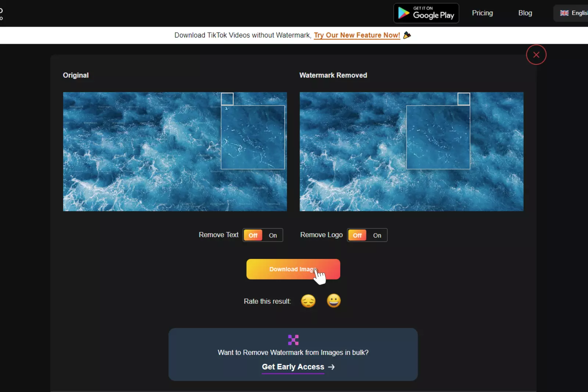Click the purple bulk removal icon
Screen dimensions: 588x392
pos(293,340)
